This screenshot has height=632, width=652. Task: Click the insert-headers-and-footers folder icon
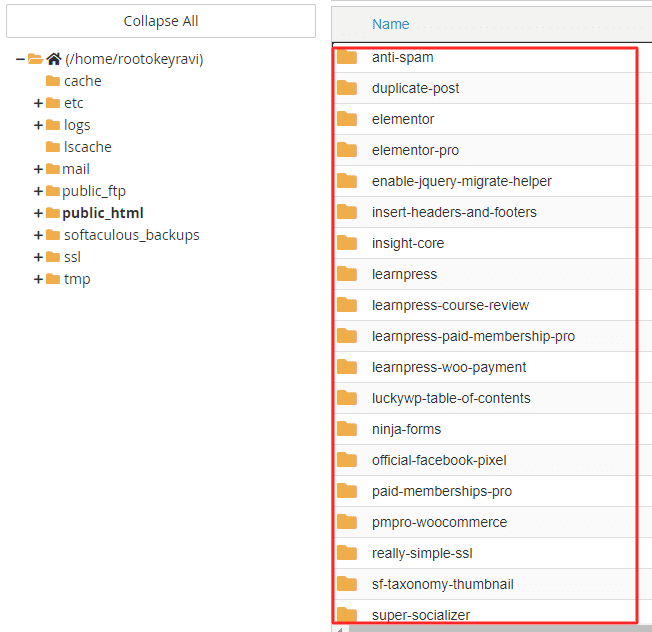coord(347,212)
